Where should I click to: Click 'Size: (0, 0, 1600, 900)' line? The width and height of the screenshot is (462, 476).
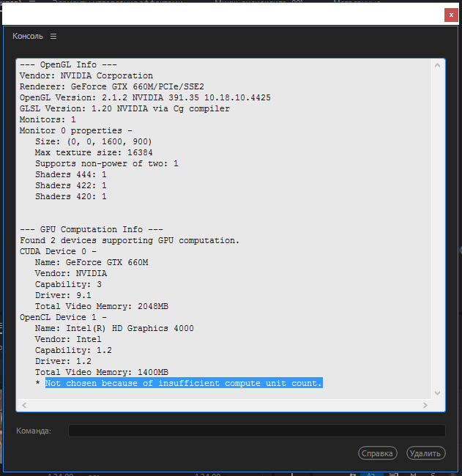(93, 141)
